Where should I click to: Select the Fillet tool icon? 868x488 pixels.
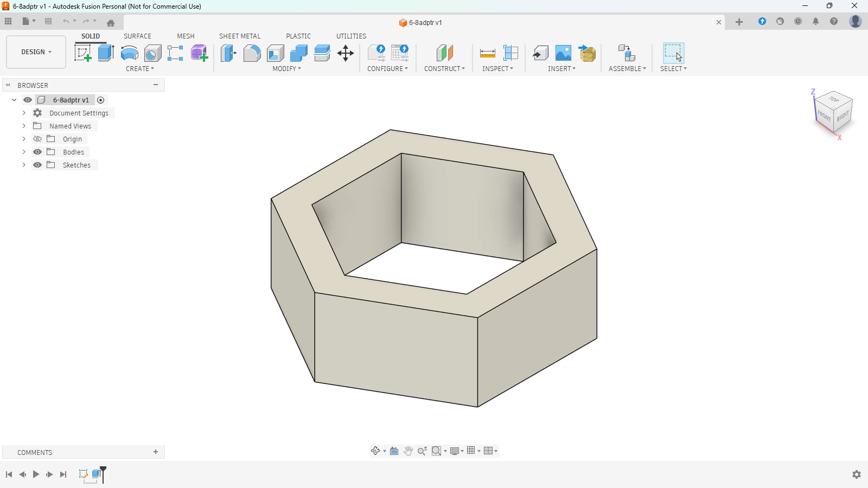(252, 53)
